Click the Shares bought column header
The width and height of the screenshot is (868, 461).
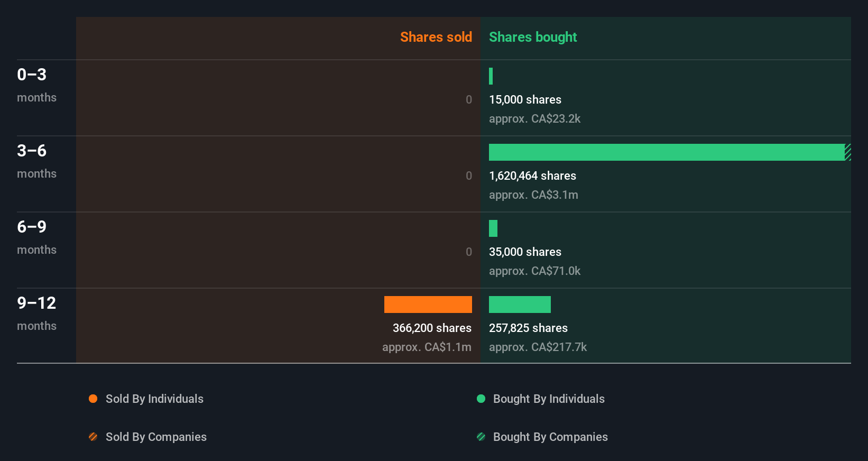pos(533,37)
